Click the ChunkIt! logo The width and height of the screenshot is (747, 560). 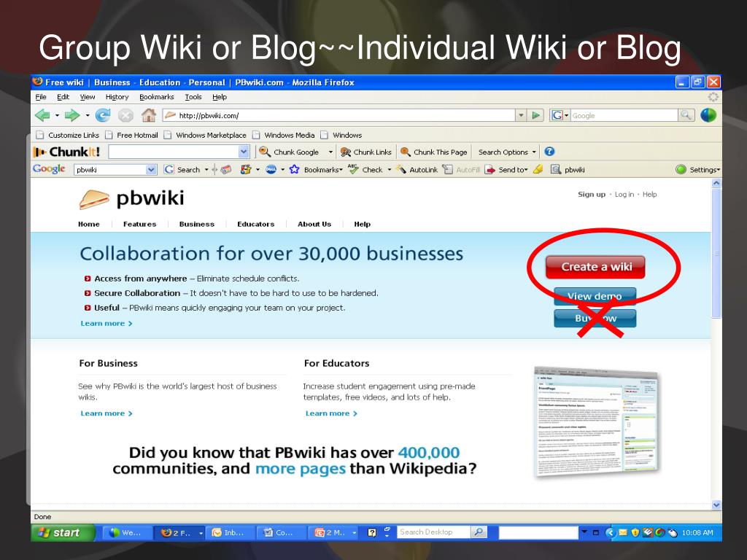66,152
